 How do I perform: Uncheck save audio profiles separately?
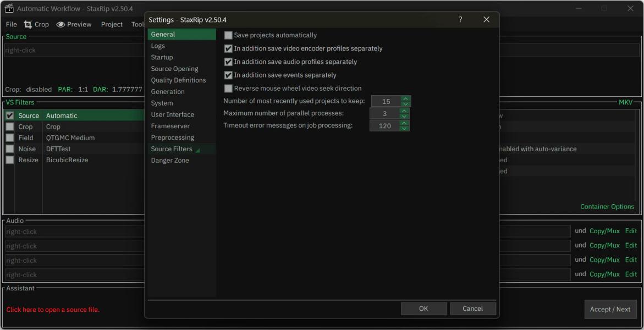tap(228, 62)
